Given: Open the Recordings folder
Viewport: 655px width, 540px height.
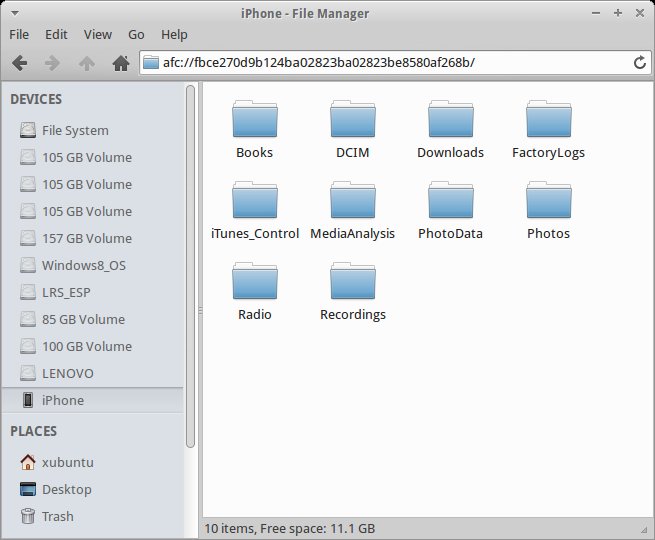Looking at the screenshot, I should click(352, 282).
